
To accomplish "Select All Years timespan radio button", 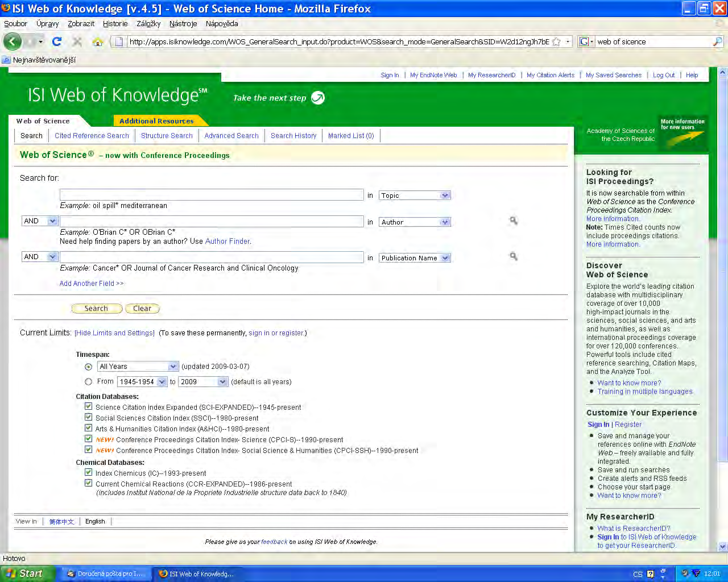I will tap(88, 367).
